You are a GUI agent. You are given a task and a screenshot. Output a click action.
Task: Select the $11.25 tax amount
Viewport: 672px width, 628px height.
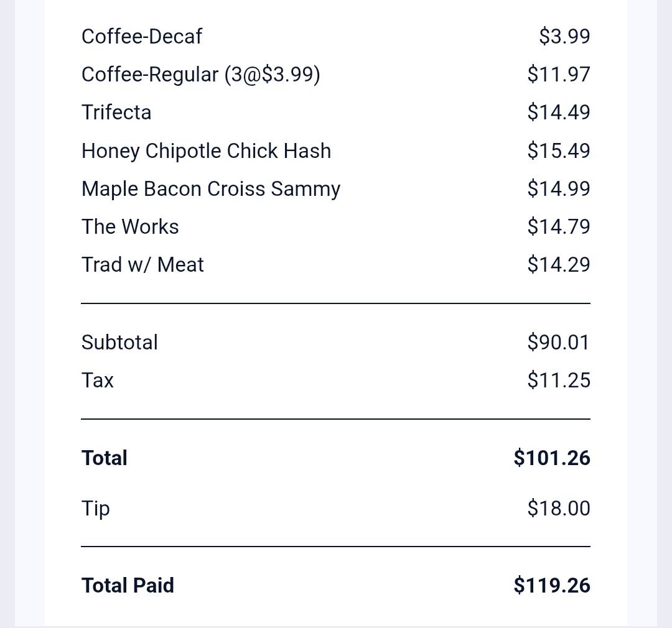(559, 381)
